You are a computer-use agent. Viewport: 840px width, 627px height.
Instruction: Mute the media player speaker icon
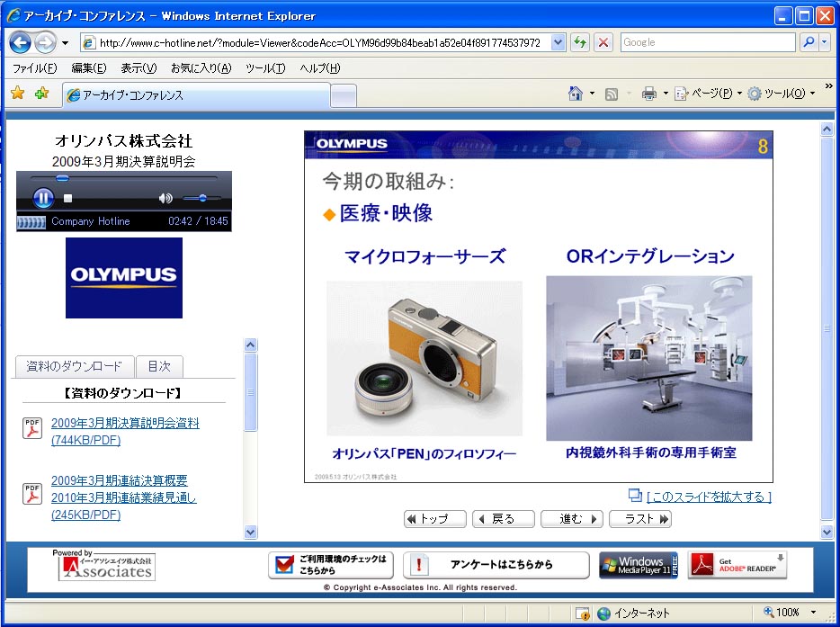point(165,198)
